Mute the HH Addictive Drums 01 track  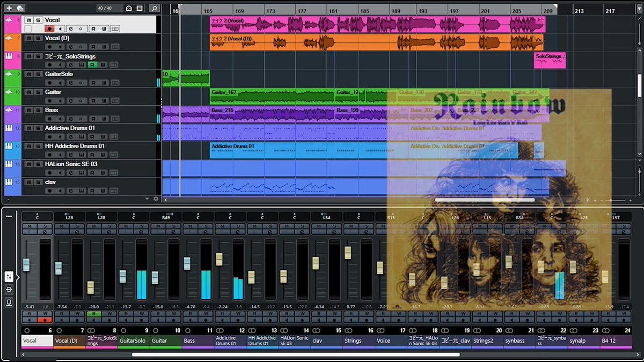pyautogui.click(x=29, y=146)
